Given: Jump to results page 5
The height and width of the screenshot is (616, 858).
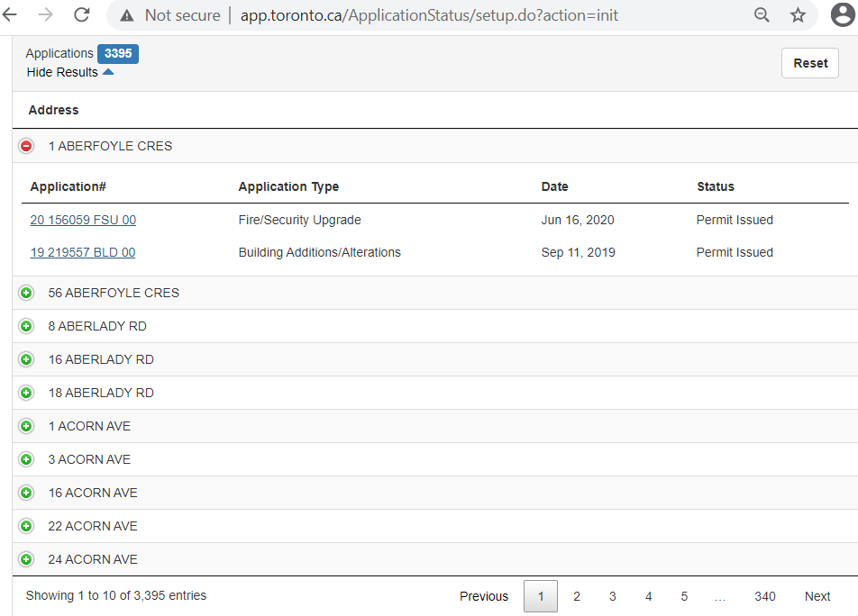Looking at the screenshot, I should [x=684, y=596].
